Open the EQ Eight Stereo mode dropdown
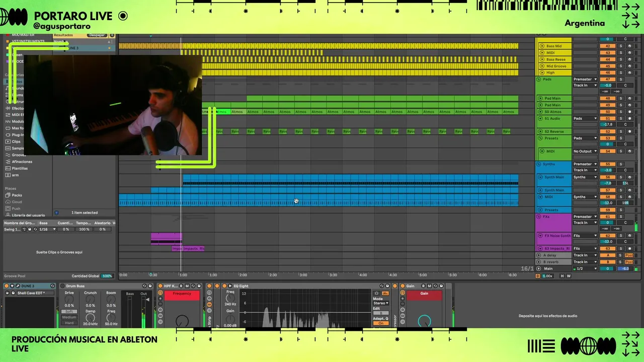644x362 pixels. (381, 303)
